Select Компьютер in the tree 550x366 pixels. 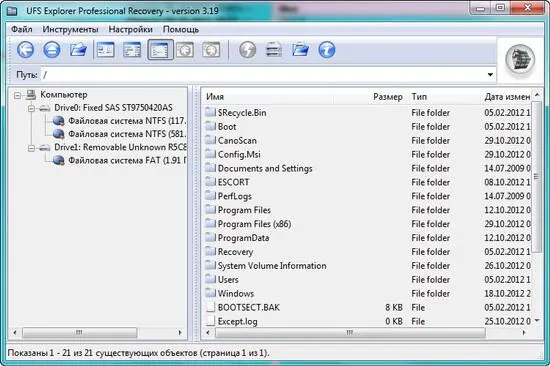pos(63,94)
